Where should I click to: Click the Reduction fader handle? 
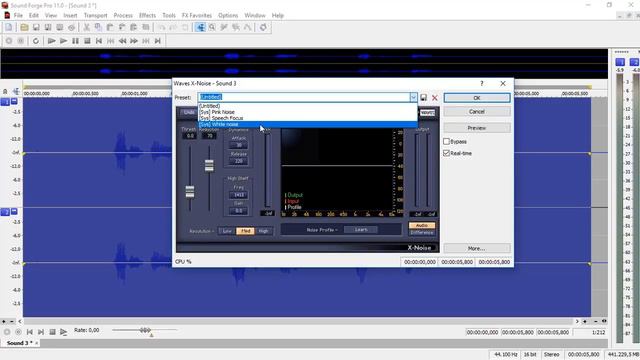209,165
